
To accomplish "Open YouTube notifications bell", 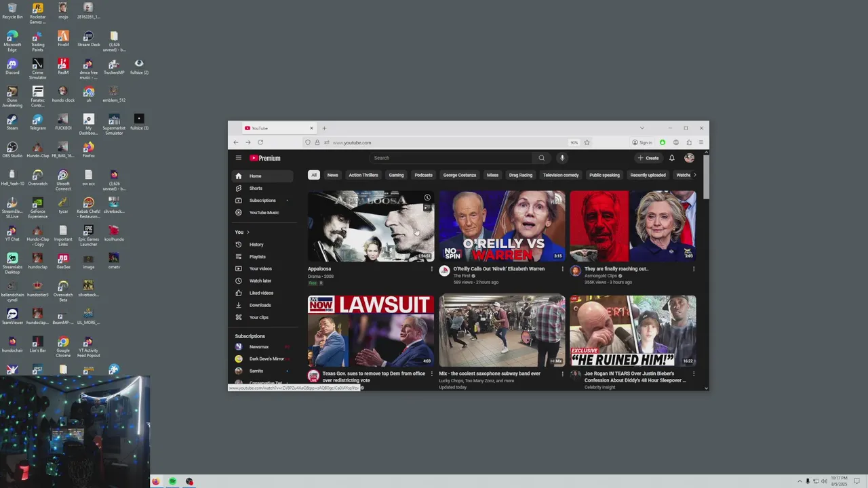I will 671,158.
